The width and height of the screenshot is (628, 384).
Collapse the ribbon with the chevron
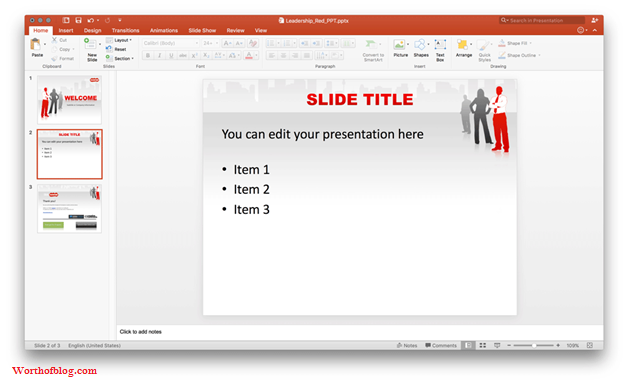(595, 30)
